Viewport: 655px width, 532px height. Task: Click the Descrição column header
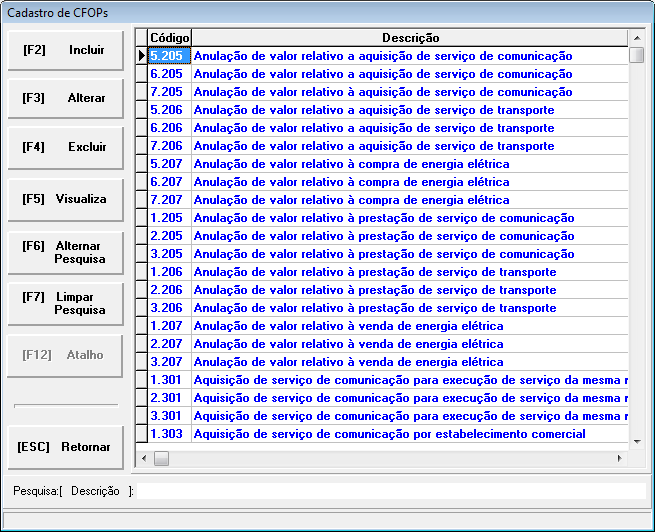pyautogui.click(x=410, y=38)
